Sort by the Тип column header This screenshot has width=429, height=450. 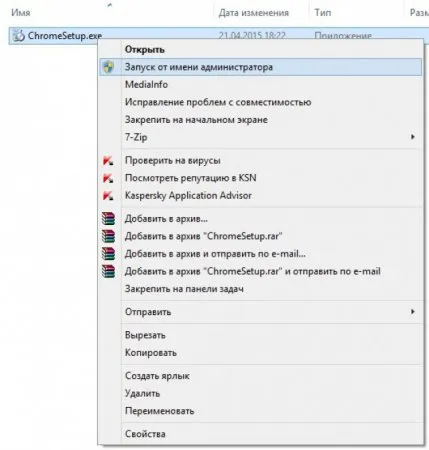(323, 13)
